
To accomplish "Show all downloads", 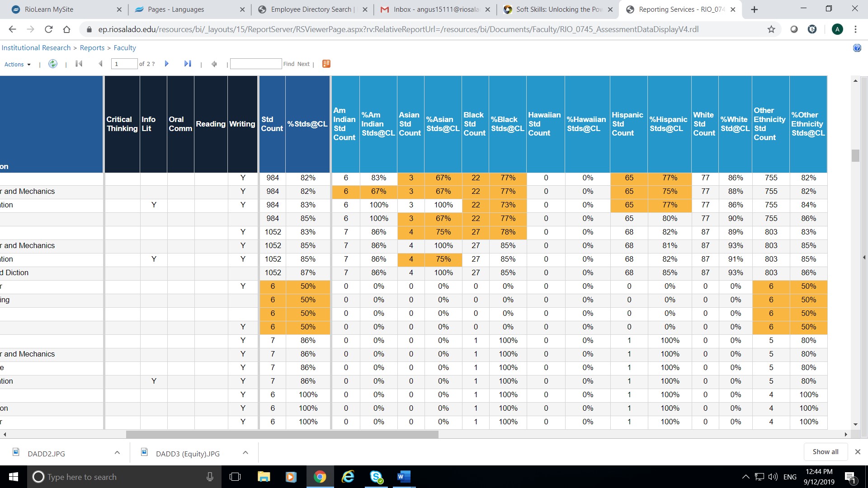I will 825,451.
